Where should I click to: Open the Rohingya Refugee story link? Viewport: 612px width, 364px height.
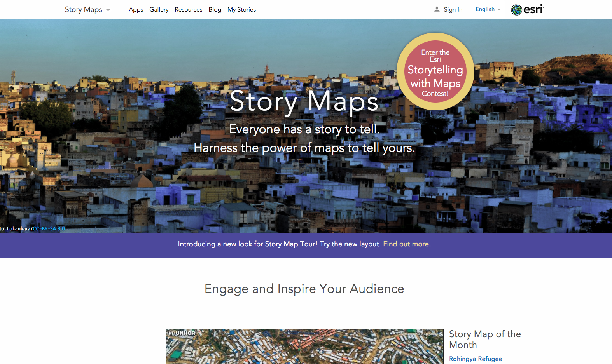coord(476,359)
